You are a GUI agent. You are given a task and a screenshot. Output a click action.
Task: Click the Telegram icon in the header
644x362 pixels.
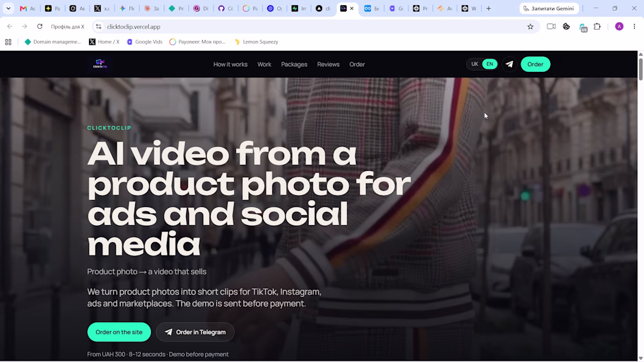pos(509,64)
